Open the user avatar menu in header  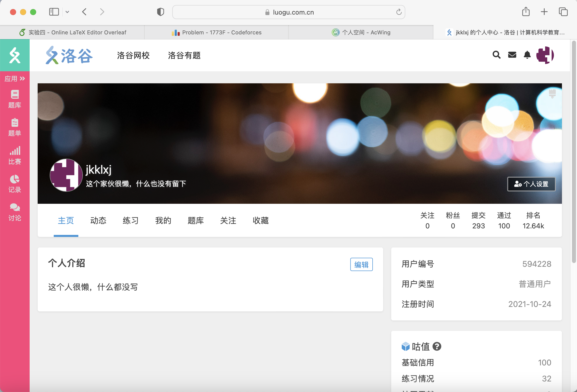click(x=545, y=55)
